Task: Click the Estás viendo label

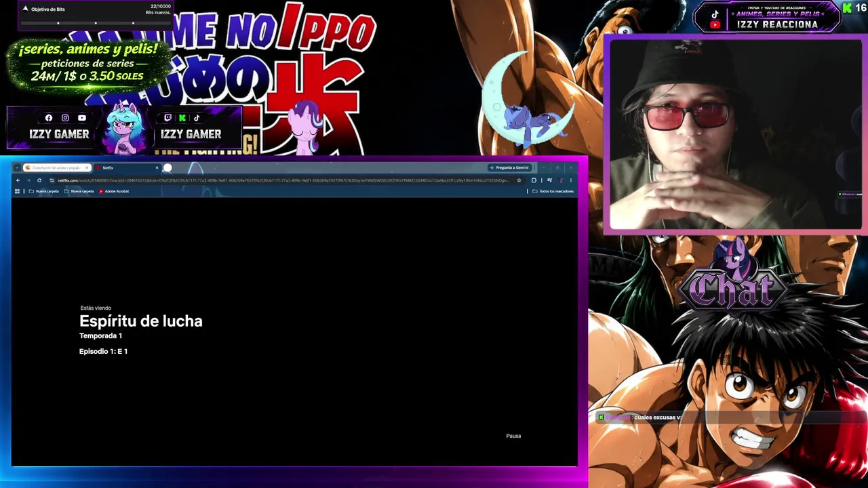Action: tap(96, 308)
